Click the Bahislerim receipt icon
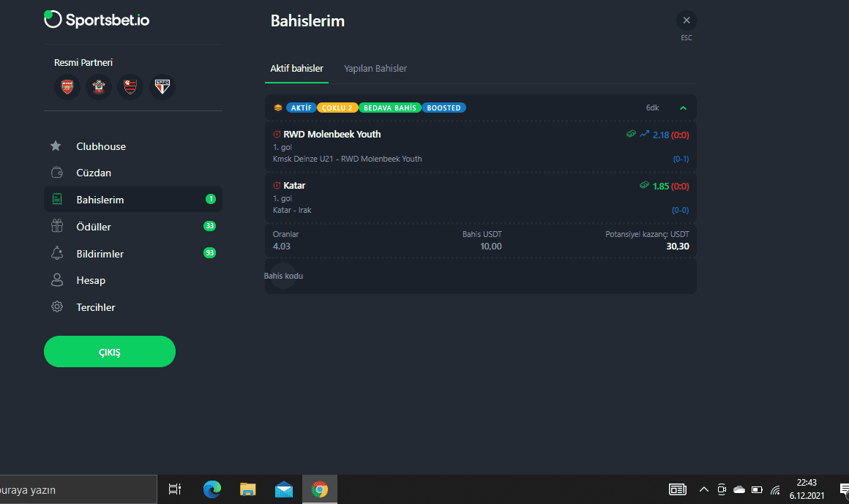 click(x=57, y=199)
